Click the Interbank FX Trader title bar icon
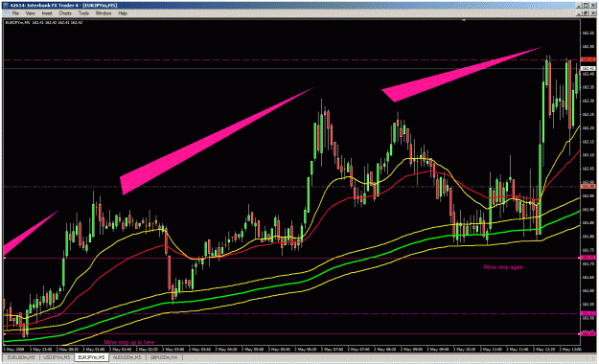 6,6
